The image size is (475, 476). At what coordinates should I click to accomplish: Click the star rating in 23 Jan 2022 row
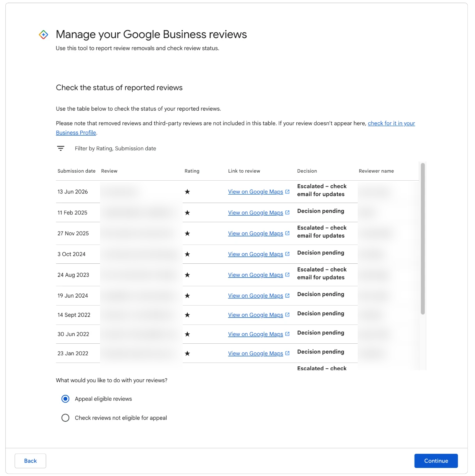[187, 353]
